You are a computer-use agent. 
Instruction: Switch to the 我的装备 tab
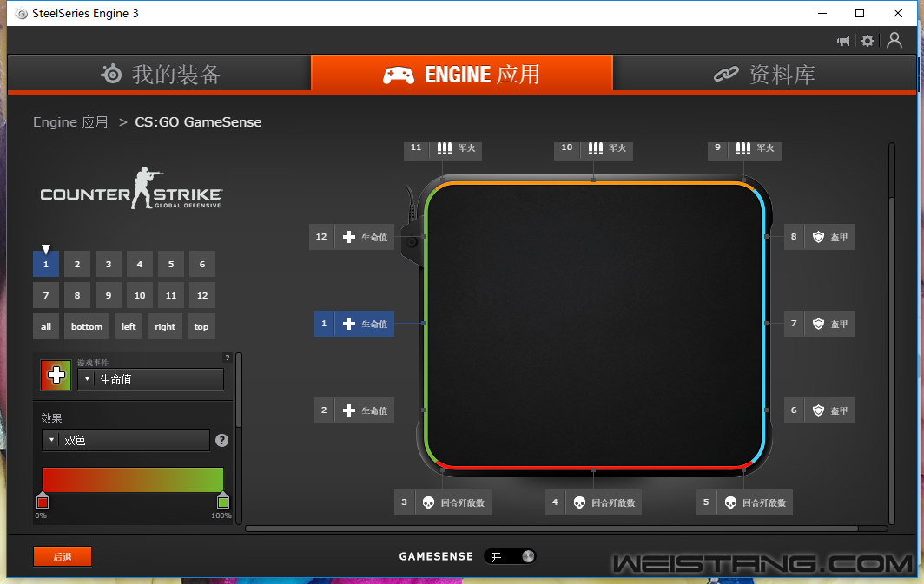click(159, 74)
